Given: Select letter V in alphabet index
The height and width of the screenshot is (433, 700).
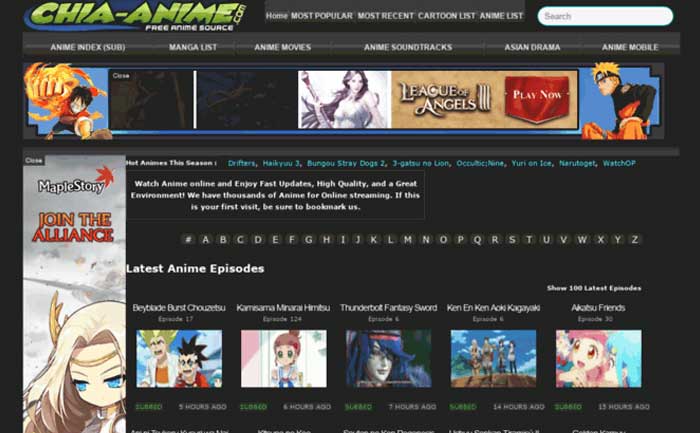Looking at the screenshot, I should [563, 239].
